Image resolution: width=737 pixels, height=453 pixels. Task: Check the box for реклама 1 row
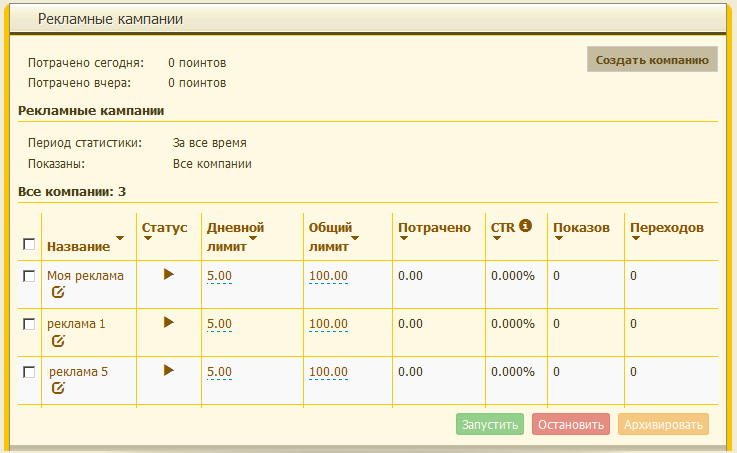point(29,324)
